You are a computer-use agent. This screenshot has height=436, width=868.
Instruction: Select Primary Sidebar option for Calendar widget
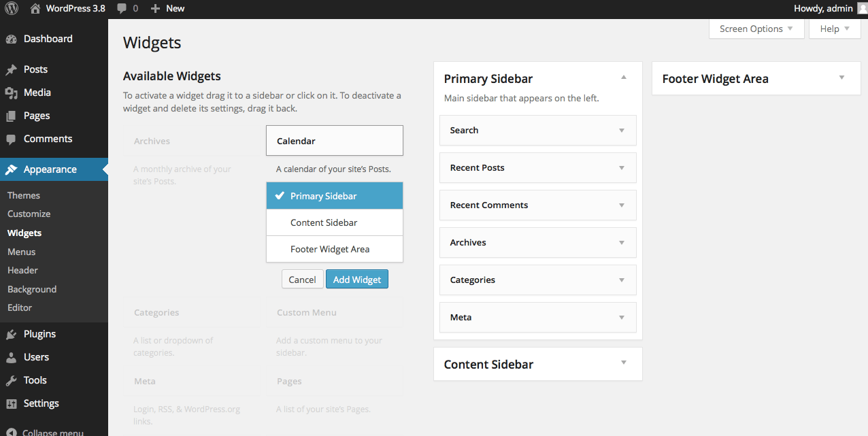335,196
